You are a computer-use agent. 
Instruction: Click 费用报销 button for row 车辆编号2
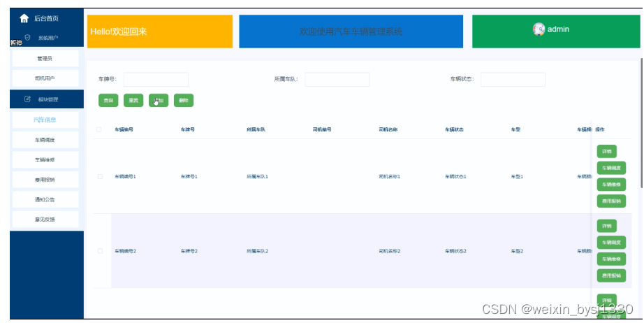pyautogui.click(x=611, y=275)
